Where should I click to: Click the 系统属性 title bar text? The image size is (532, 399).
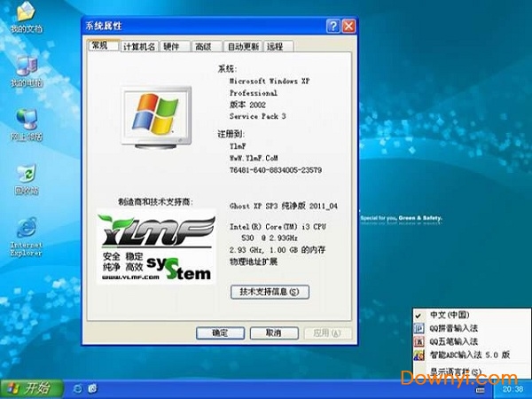(x=104, y=26)
